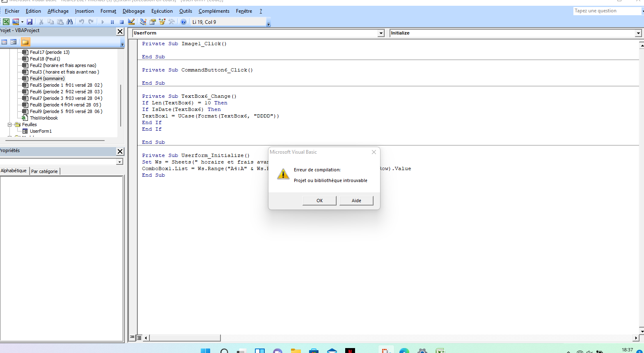Click the Paste clipboard icon

point(60,22)
